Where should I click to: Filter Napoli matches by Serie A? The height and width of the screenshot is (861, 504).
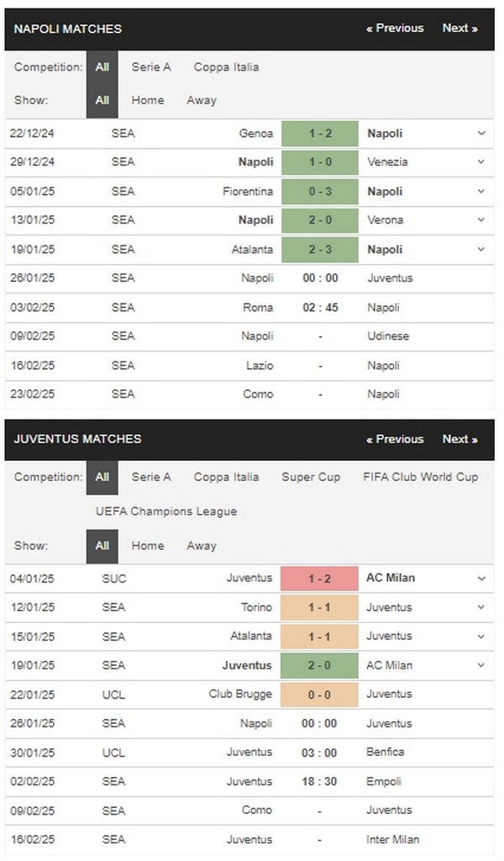151,67
